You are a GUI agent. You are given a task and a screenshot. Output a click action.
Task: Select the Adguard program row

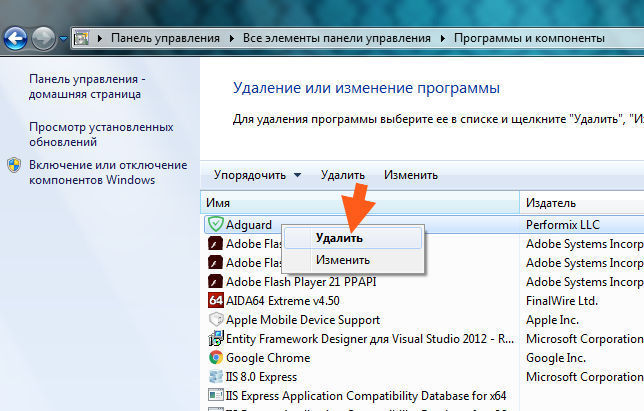(x=424, y=225)
